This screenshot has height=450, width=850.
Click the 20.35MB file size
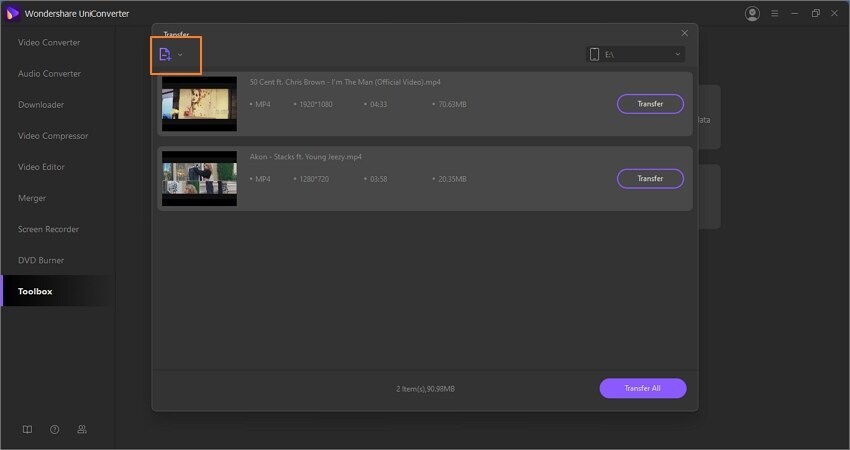coord(452,179)
